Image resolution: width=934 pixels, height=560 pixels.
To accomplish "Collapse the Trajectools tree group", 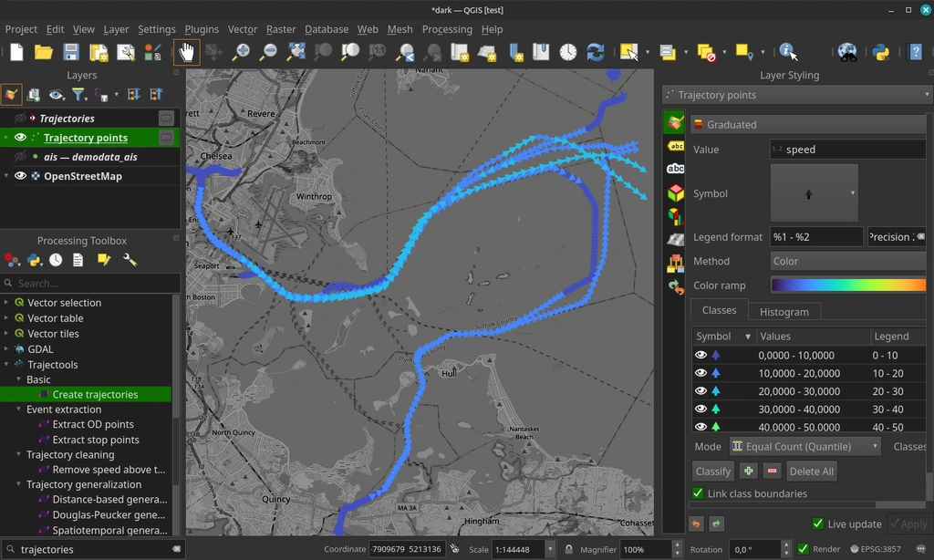I will click(6, 365).
